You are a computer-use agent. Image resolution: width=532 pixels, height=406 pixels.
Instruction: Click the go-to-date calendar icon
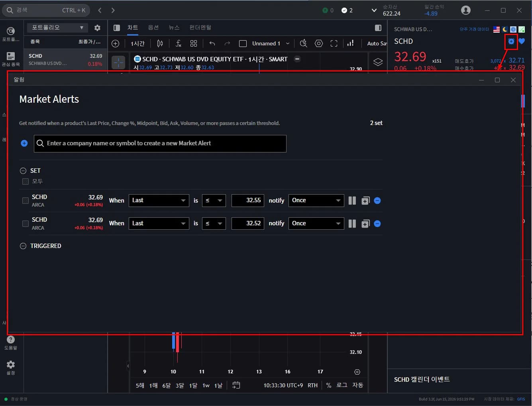[x=236, y=385]
